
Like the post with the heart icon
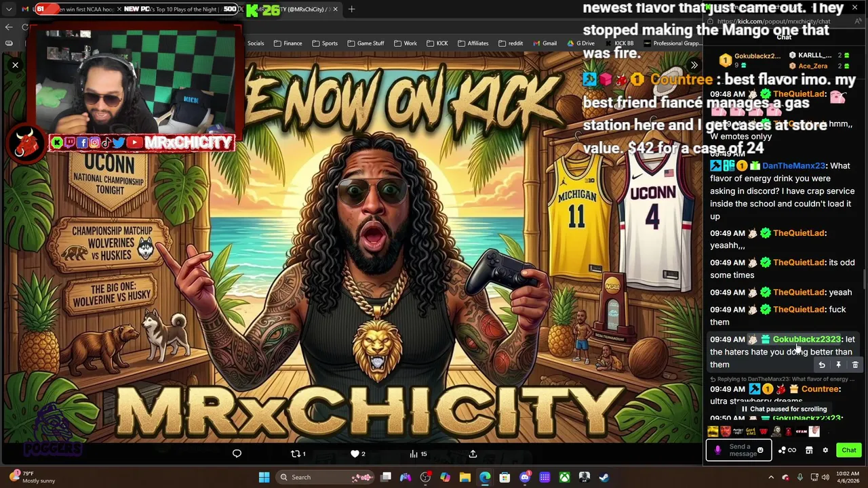(x=357, y=453)
